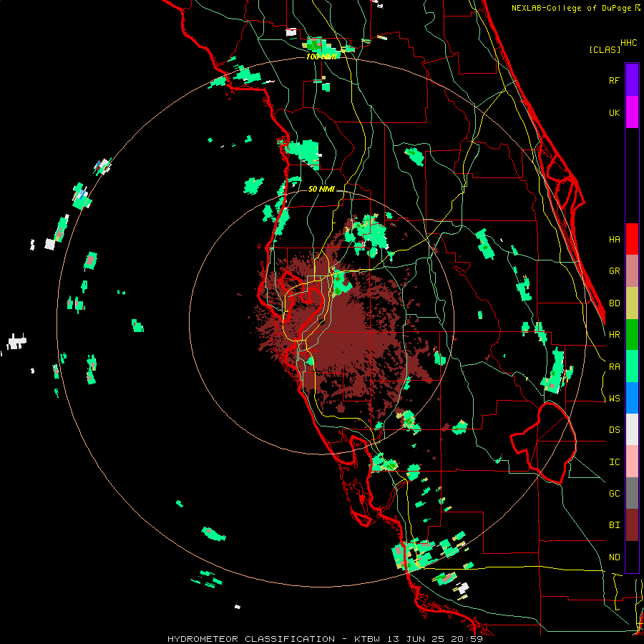The height and width of the screenshot is (644, 644).
Task: Click the GC legend label
Action: 614,494
